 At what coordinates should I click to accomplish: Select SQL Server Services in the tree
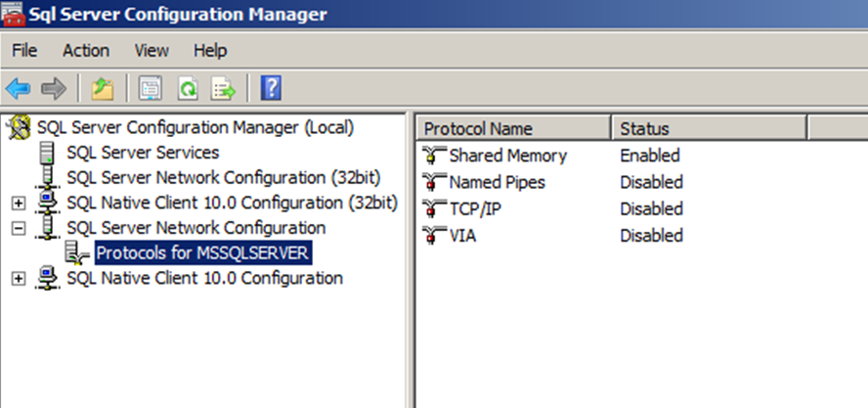pos(143,153)
